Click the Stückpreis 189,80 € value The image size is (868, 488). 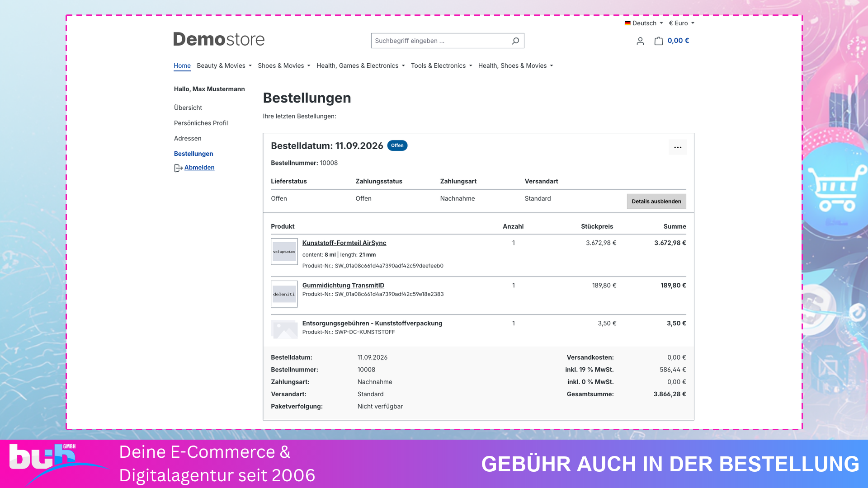pos(604,286)
